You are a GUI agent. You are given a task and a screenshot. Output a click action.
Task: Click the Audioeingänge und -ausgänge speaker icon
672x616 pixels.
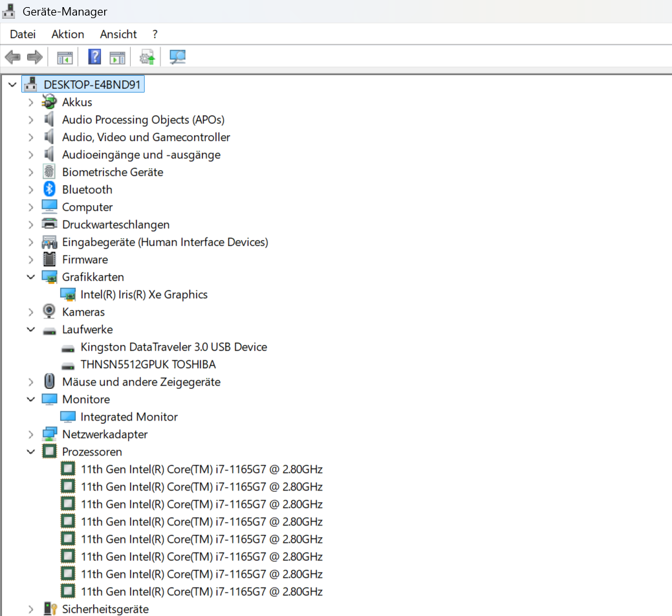[49, 154]
